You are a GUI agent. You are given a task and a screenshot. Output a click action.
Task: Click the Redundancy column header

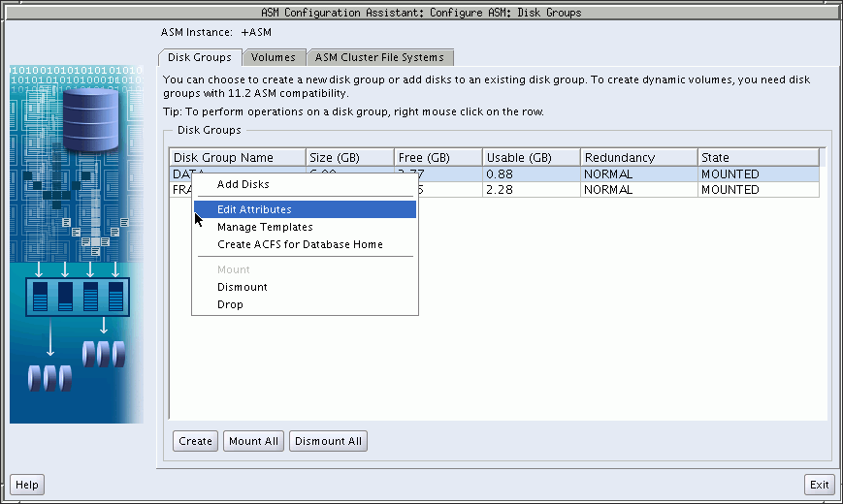click(x=639, y=157)
